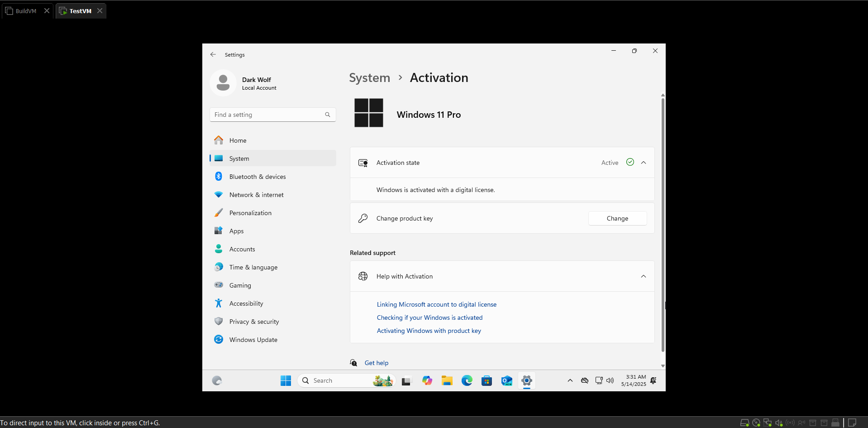
Task: Click the Windows Update refresh icon
Action: coord(219,340)
